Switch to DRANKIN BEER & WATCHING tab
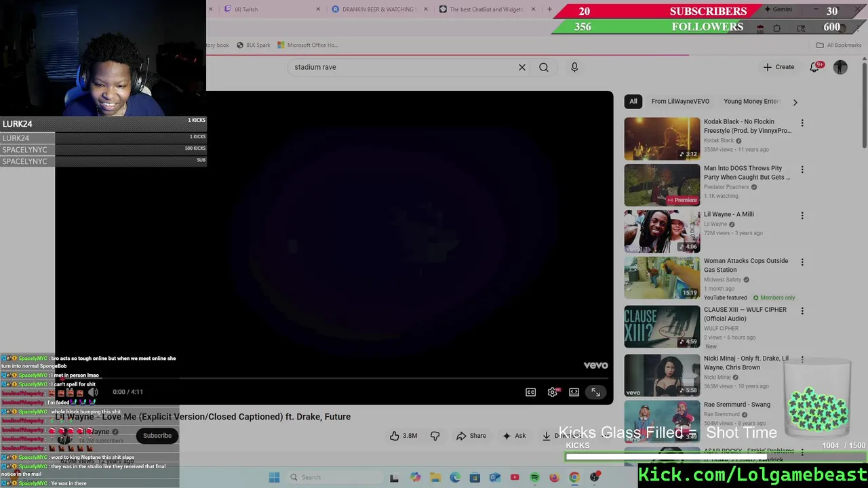The width and height of the screenshot is (868, 488). pyautogui.click(x=380, y=9)
